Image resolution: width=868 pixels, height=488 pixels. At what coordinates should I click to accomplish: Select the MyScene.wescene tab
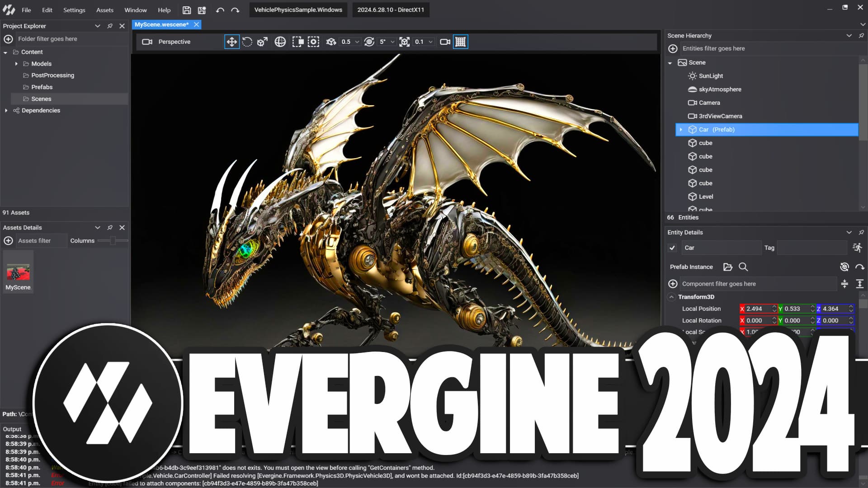point(161,24)
